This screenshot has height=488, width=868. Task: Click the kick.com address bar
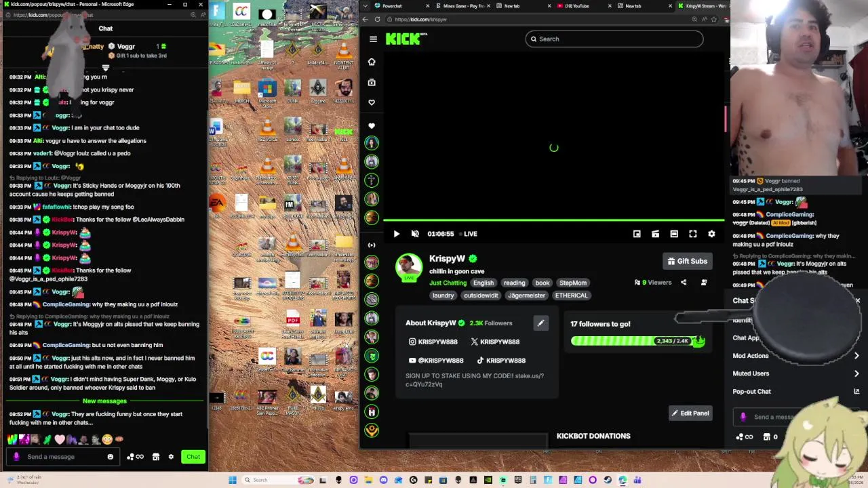(536, 19)
